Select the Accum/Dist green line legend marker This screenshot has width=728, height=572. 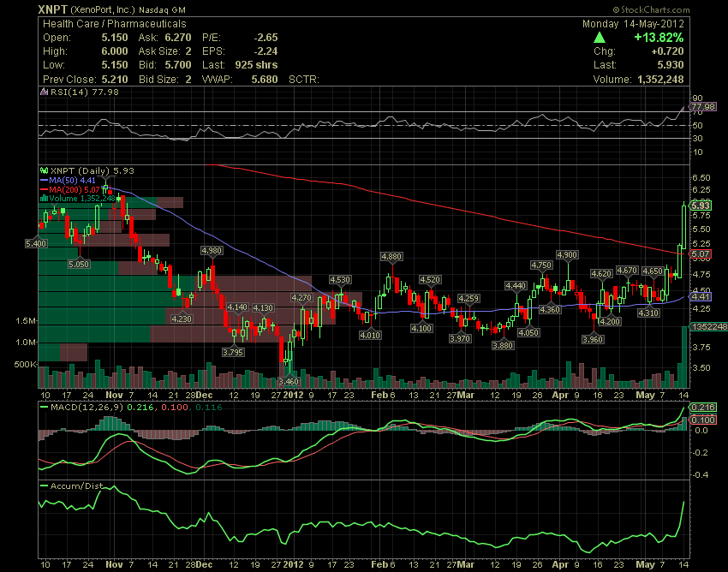(x=44, y=486)
